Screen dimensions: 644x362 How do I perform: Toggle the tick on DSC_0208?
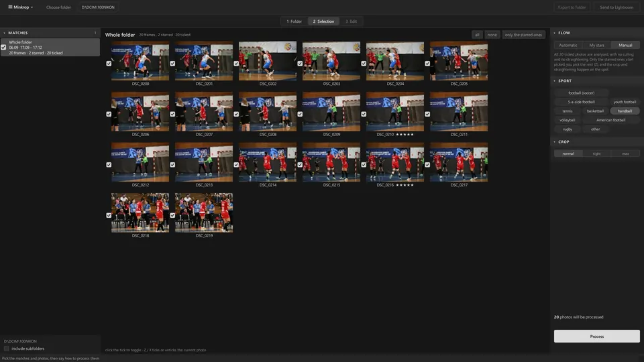(x=236, y=114)
